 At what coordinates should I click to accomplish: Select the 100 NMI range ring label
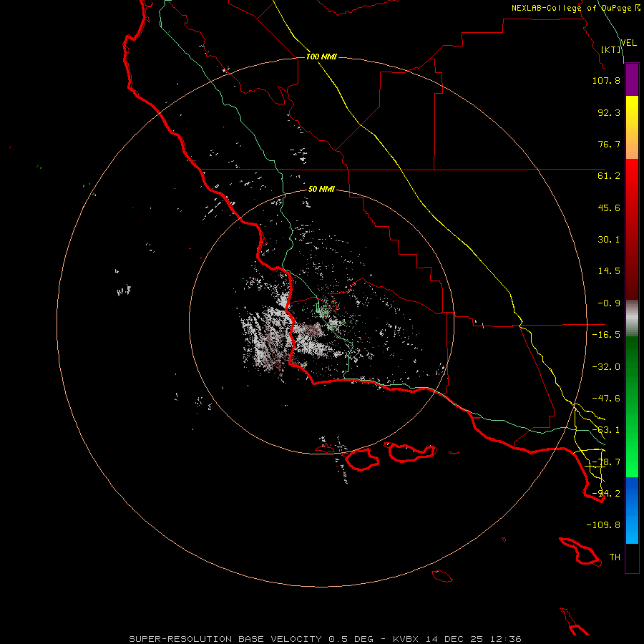[321, 57]
